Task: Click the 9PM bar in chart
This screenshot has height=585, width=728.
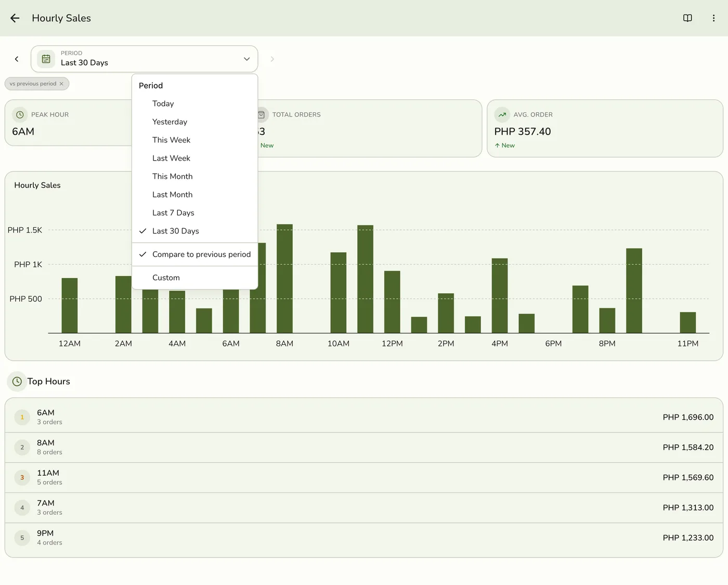Action: click(x=634, y=291)
